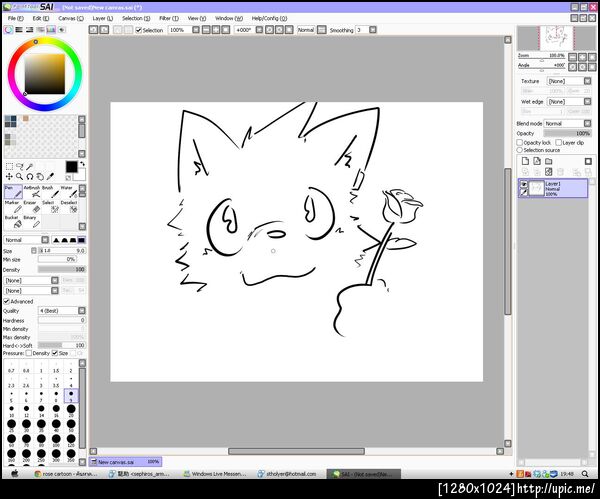Click the navigator canvas thumbnail
The height and width of the screenshot is (499, 600).
coord(556,38)
